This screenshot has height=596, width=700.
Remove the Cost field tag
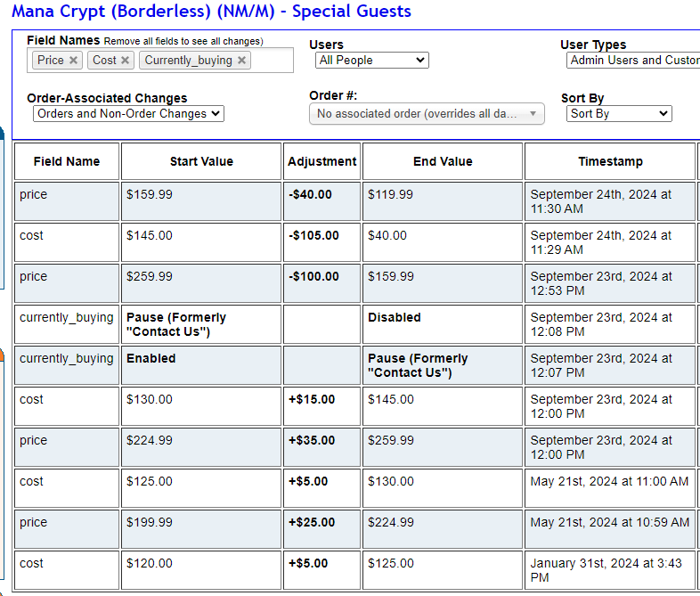pyautogui.click(x=125, y=61)
